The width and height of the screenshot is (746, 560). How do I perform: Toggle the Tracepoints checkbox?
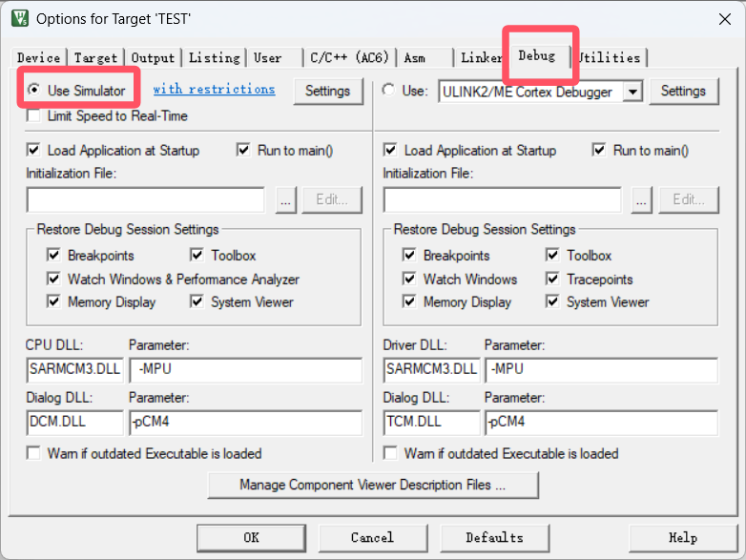[x=552, y=279]
